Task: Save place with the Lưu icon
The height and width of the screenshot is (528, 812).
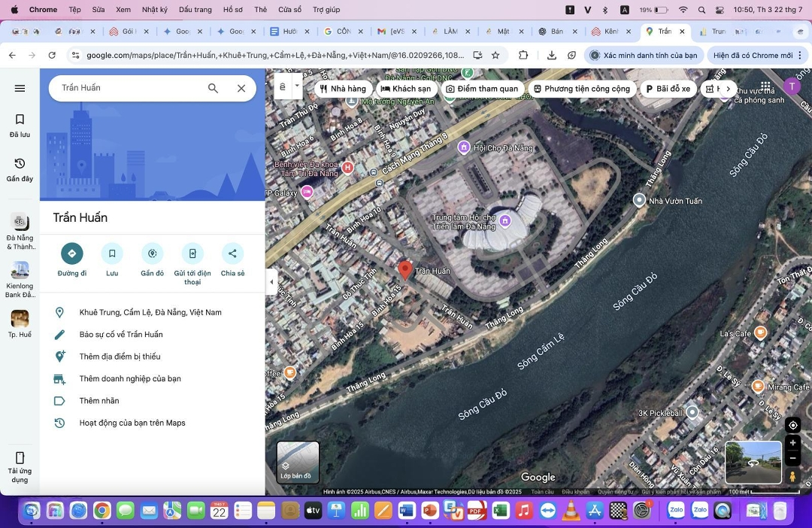Action: pos(112,253)
